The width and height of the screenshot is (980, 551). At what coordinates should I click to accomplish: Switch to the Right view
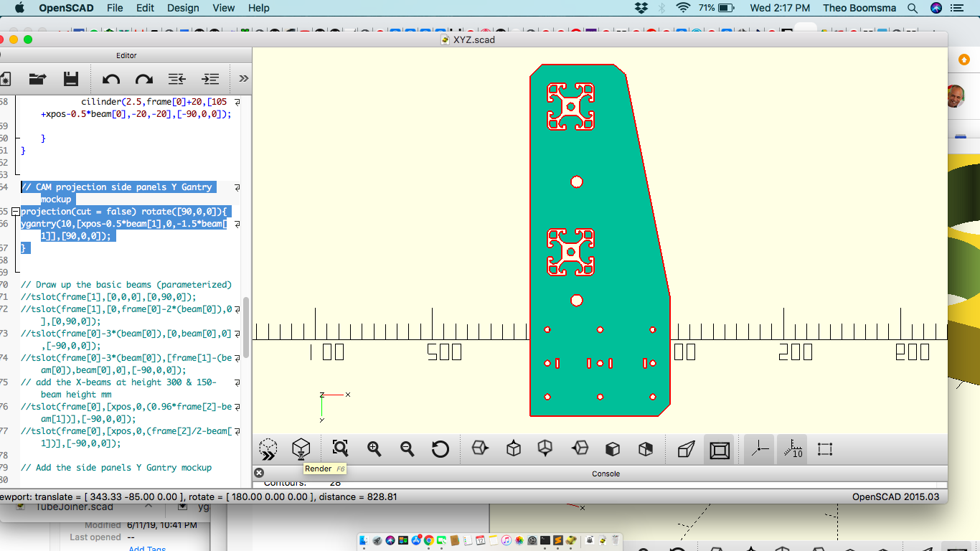[480, 449]
